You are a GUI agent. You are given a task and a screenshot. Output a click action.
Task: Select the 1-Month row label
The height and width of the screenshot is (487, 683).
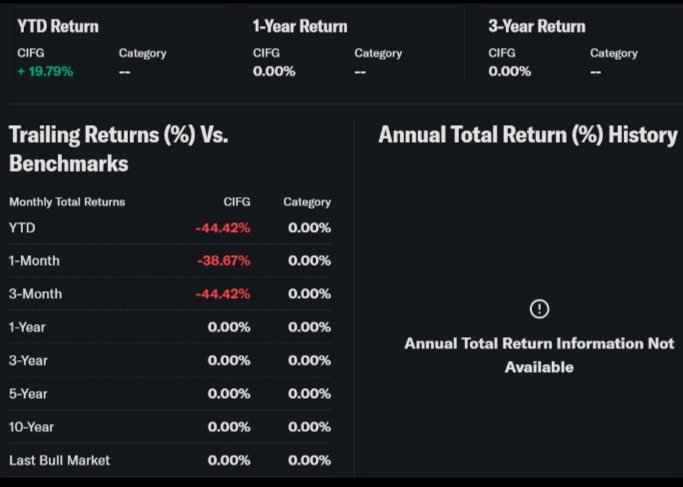(34, 261)
